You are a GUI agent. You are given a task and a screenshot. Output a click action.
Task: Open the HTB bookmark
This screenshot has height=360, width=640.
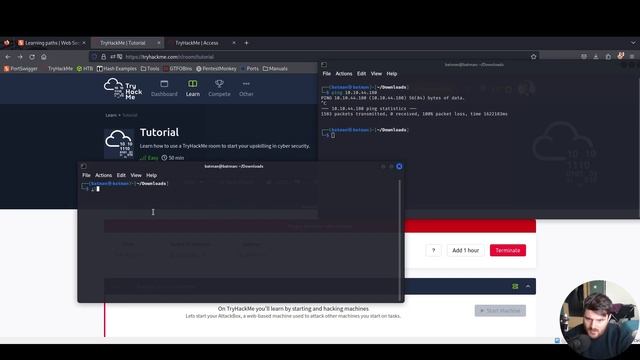[85, 69]
